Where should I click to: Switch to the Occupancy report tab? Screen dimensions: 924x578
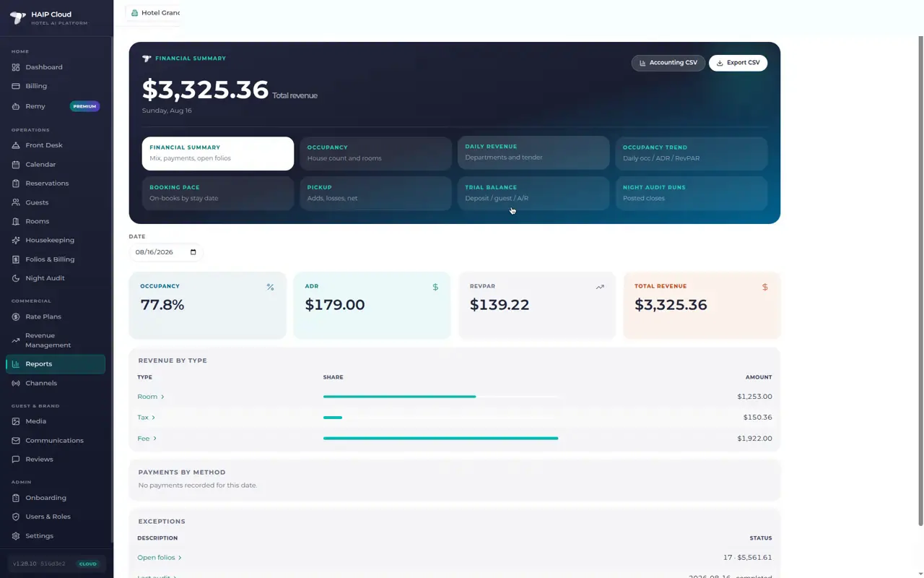375,153
